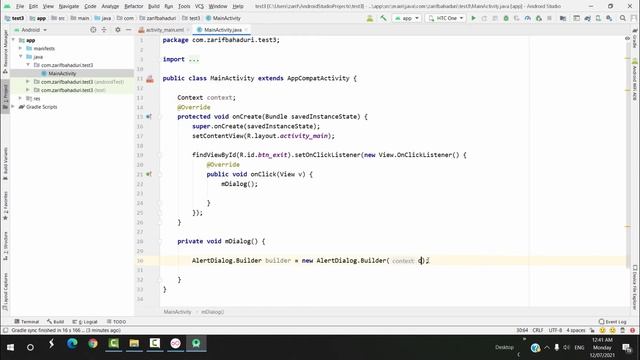Click the Android Studio taskbar icon
Image resolution: width=640 pixels, height=360 pixels.
pos(196,344)
